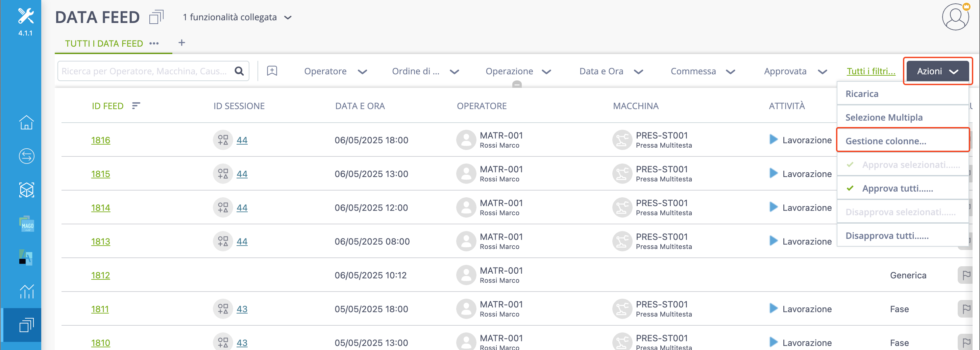Open the Data e Ora filter dropdown
This screenshot has height=350, width=980.
tap(611, 71)
